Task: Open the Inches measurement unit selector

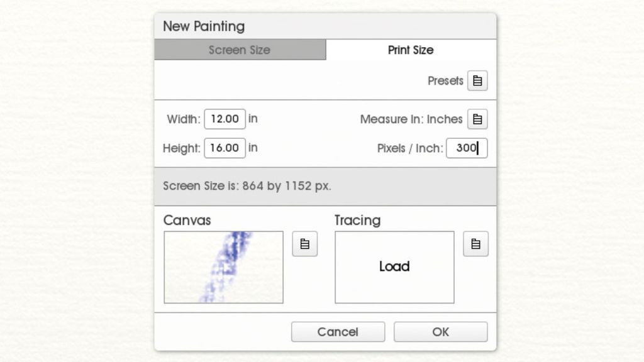Action: [477, 119]
